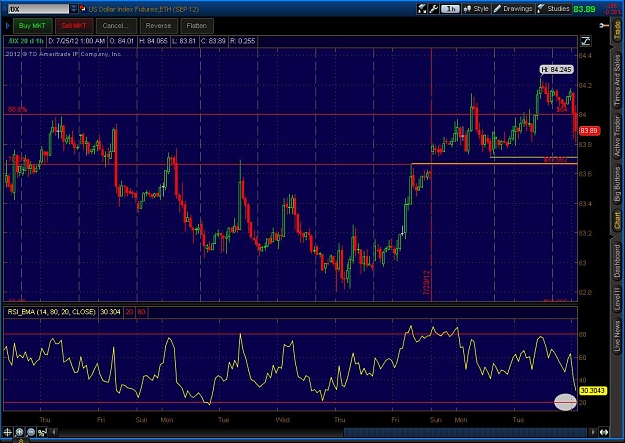
Task: Open the Live News side tab
Action: coord(617,336)
